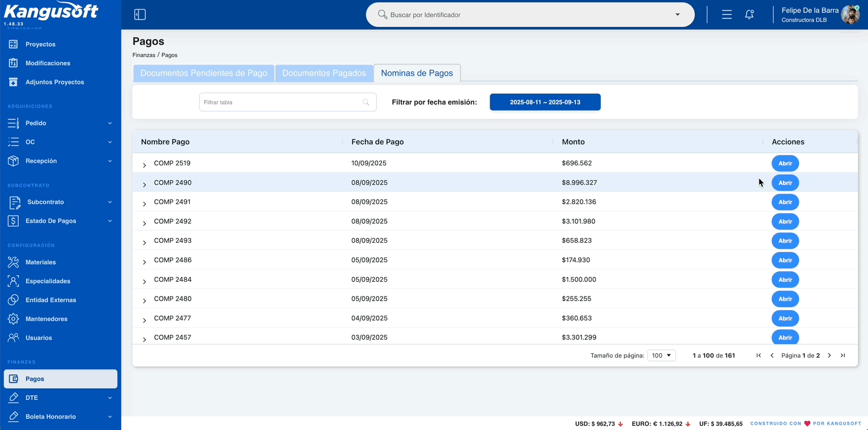The width and height of the screenshot is (868, 430).
Task: Click the Estado De Pagos dollar icon
Action: [x=13, y=221]
